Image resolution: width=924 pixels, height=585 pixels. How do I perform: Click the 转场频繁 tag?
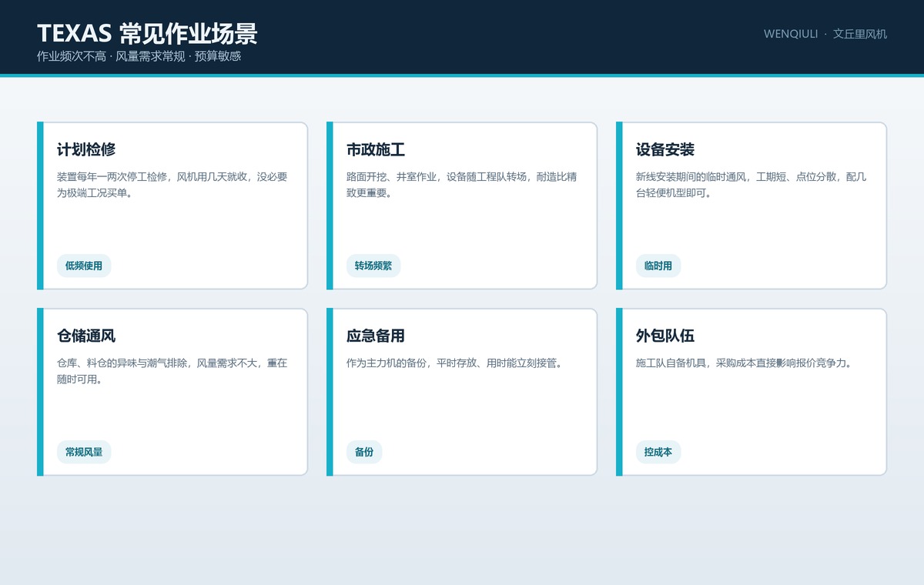coord(373,266)
